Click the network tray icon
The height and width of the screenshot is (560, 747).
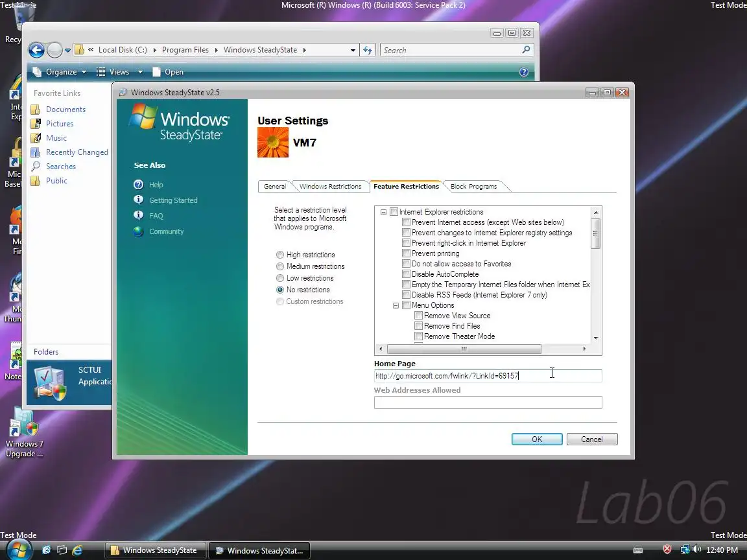pyautogui.click(x=685, y=550)
